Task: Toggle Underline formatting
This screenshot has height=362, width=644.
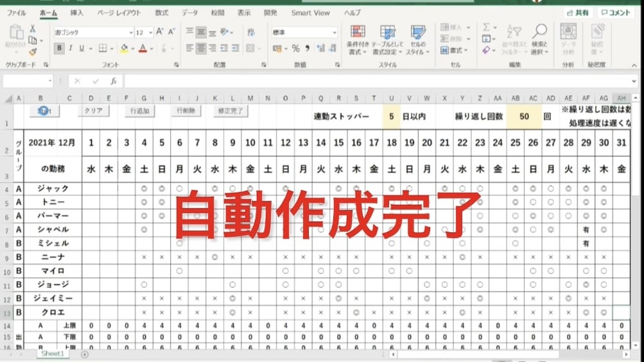Action: (82, 48)
